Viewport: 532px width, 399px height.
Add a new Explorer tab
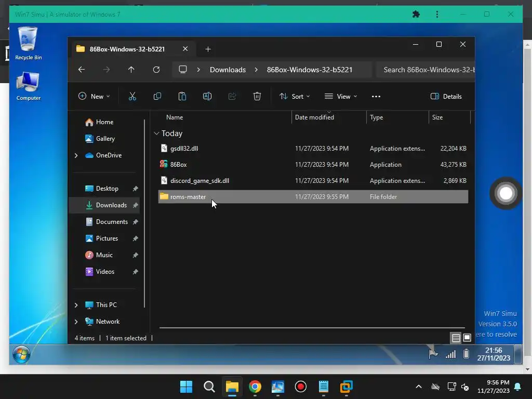pos(208,49)
